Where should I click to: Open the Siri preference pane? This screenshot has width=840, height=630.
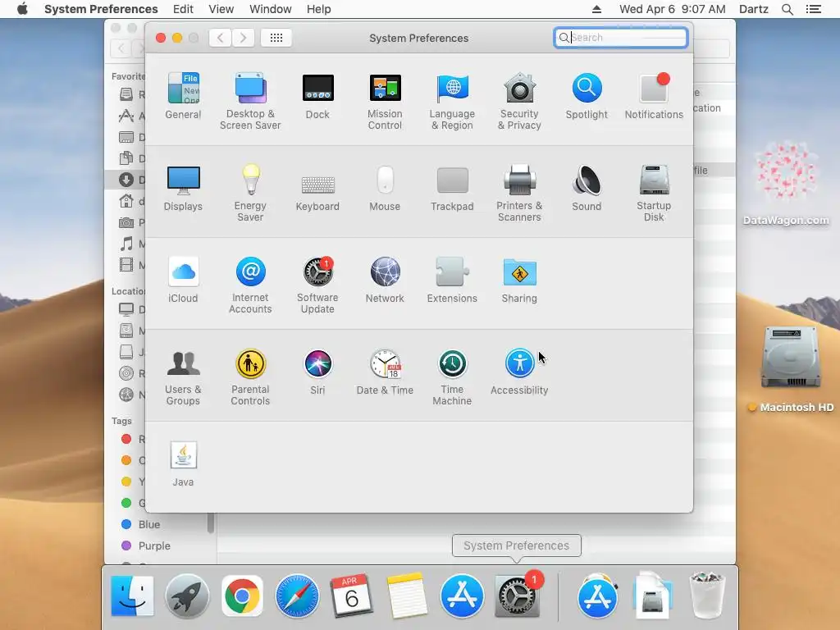coord(317,372)
